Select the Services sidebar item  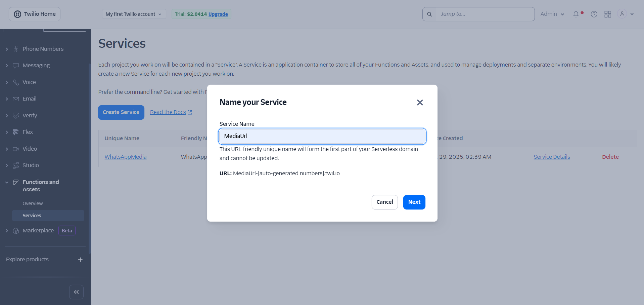click(x=32, y=216)
